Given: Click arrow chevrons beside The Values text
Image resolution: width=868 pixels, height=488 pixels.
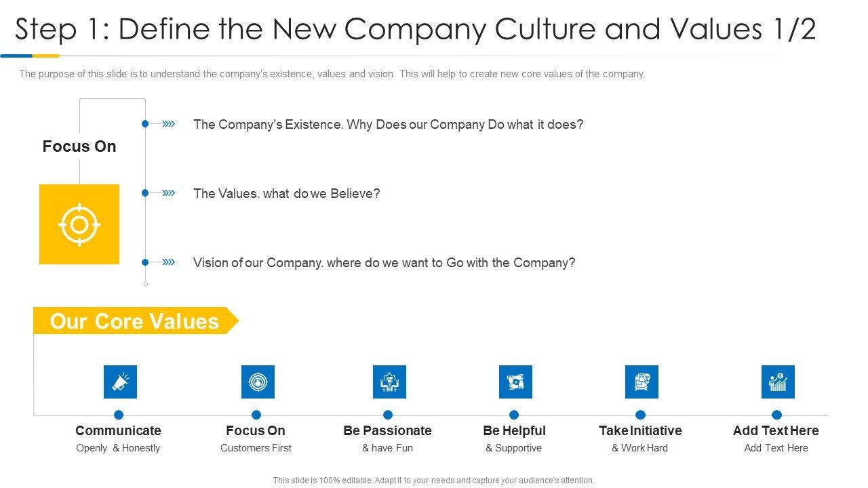Looking at the screenshot, I should pos(169,193).
